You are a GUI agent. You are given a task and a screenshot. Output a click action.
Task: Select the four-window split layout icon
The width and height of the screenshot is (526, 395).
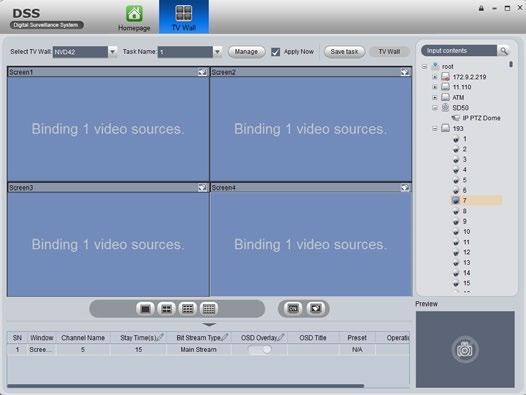tap(166, 308)
